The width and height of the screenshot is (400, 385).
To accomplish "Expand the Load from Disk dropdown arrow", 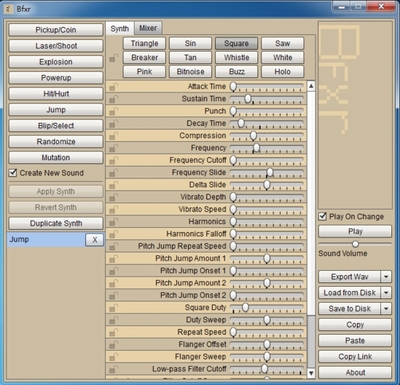I will click(386, 293).
